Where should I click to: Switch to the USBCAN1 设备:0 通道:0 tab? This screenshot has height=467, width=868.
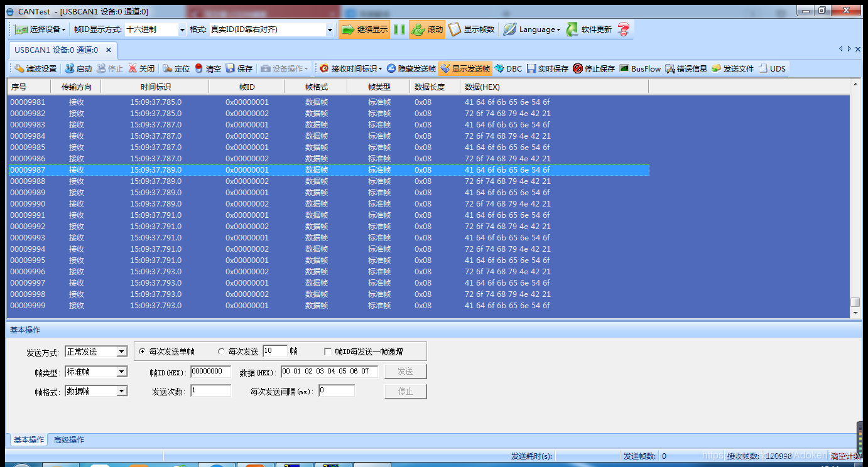[x=56, y=50]
